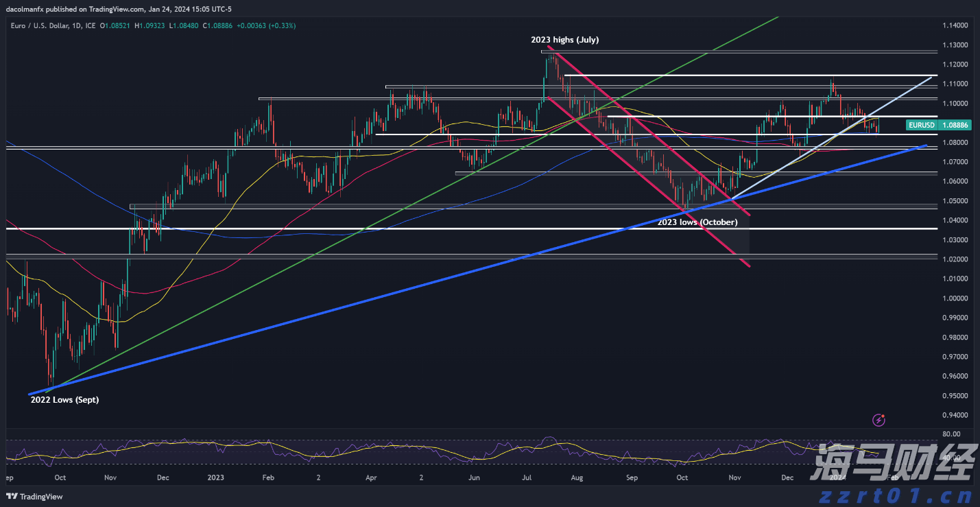This screenshot has height=507, width=980.
Task: Select the "2022 Lows (Sept)" text label
Action: [64, 399]
